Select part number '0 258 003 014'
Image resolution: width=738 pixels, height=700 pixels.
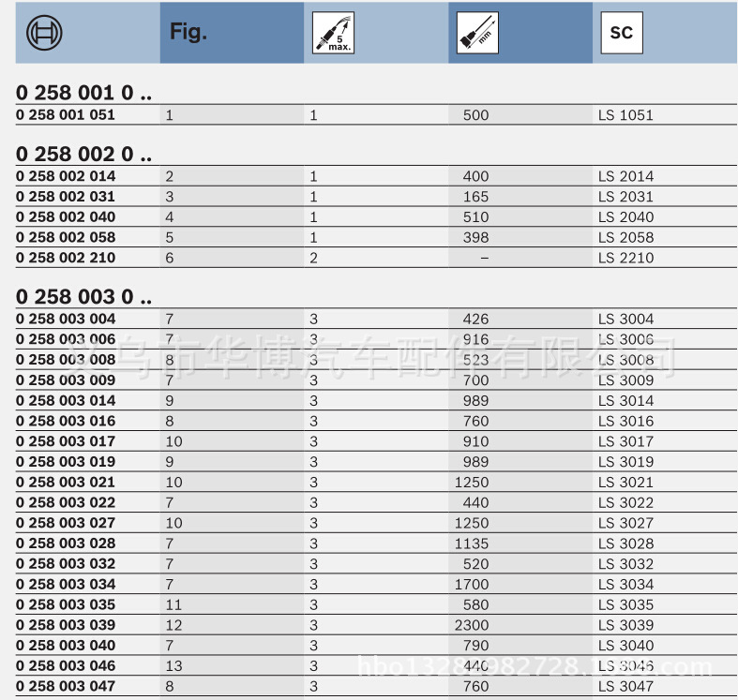(66, 400)
